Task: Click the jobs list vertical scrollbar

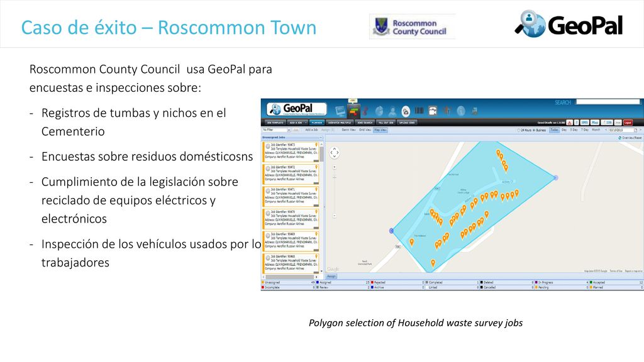Action: click(x=321, y=207)
